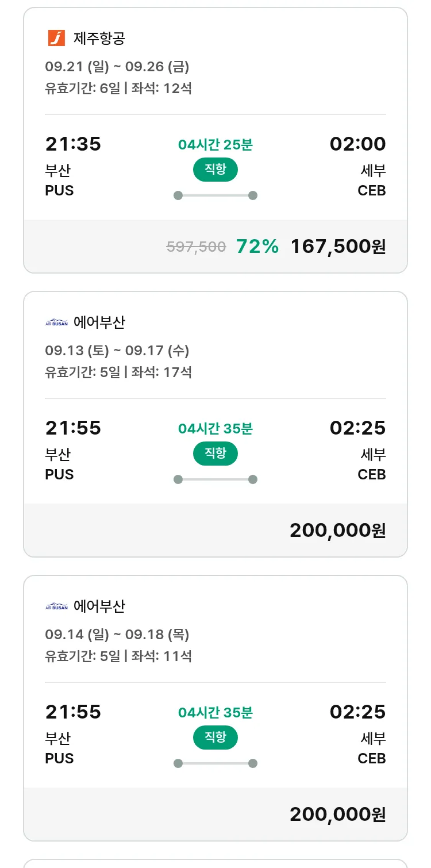431x868 pixels.
Task: Select the 167,500원 discounted price
Action: [x=338, y=247]
